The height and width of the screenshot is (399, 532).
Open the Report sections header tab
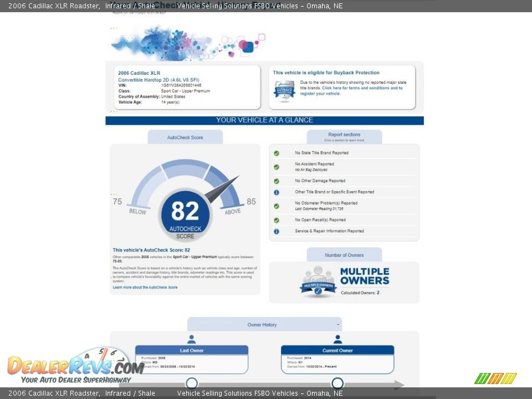(x=344, y=137)
